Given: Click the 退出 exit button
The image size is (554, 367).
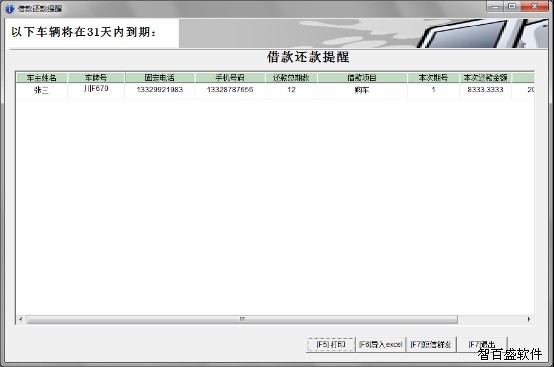Looking at the screenshot, I should 482,344.
